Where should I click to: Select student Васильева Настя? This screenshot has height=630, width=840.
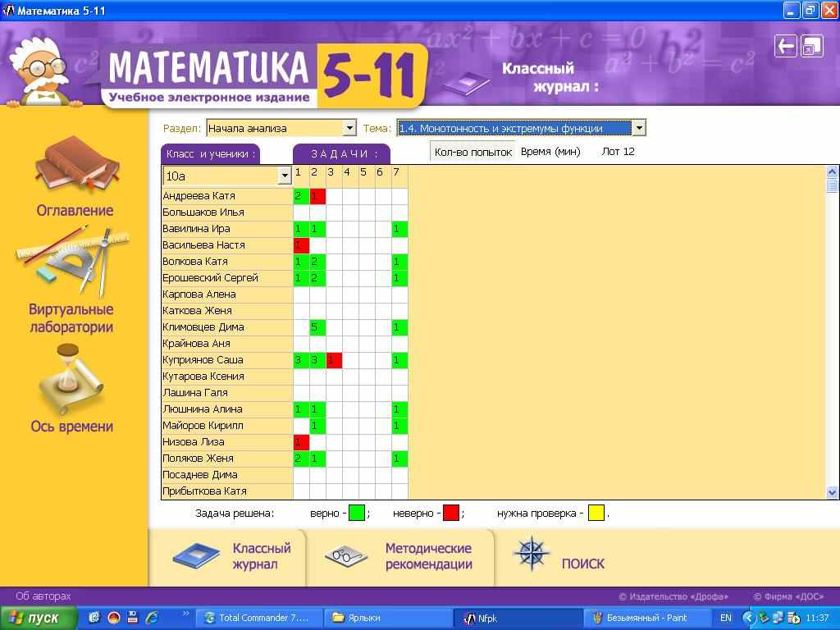[x=227, y=245]
